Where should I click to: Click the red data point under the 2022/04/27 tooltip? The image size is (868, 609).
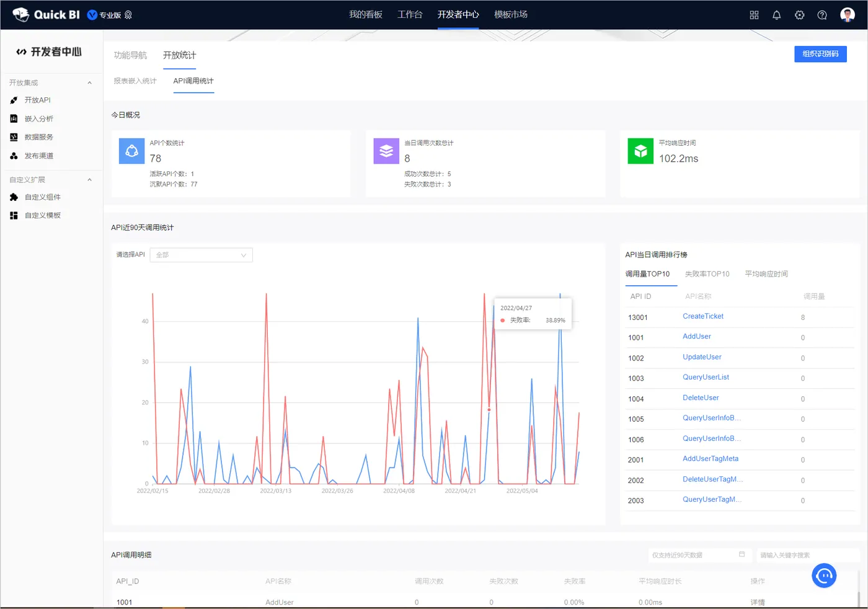(x=489, y=410)
